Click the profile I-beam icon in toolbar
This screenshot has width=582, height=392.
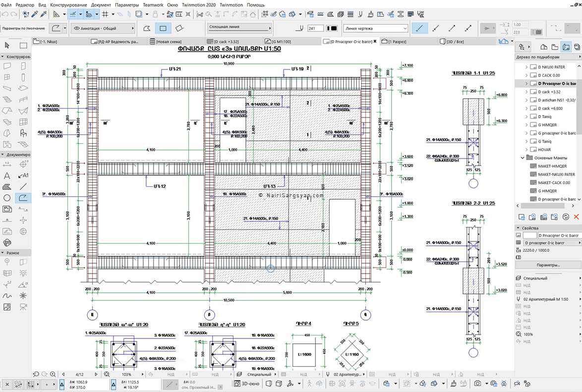click(401, 14)
